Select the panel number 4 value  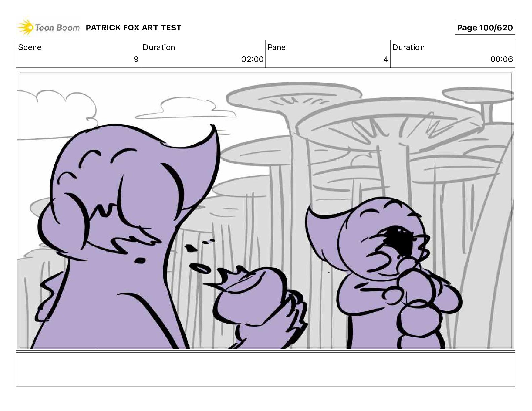386,59
